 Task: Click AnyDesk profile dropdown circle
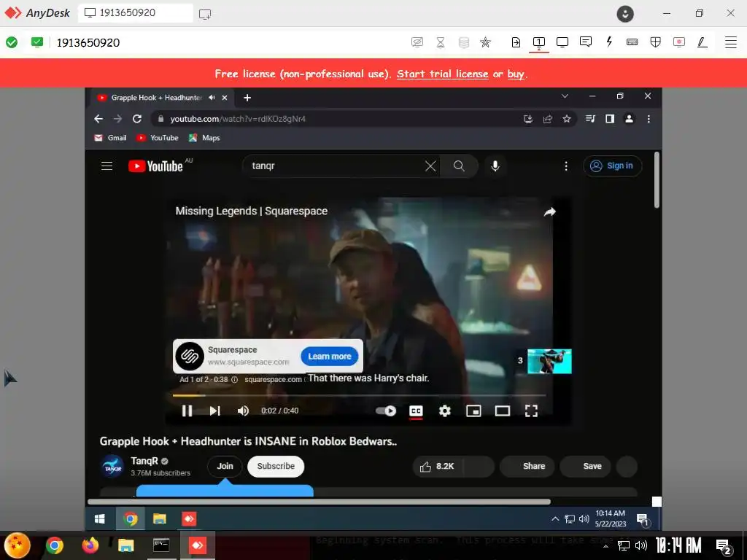click(x=625, y=13)
